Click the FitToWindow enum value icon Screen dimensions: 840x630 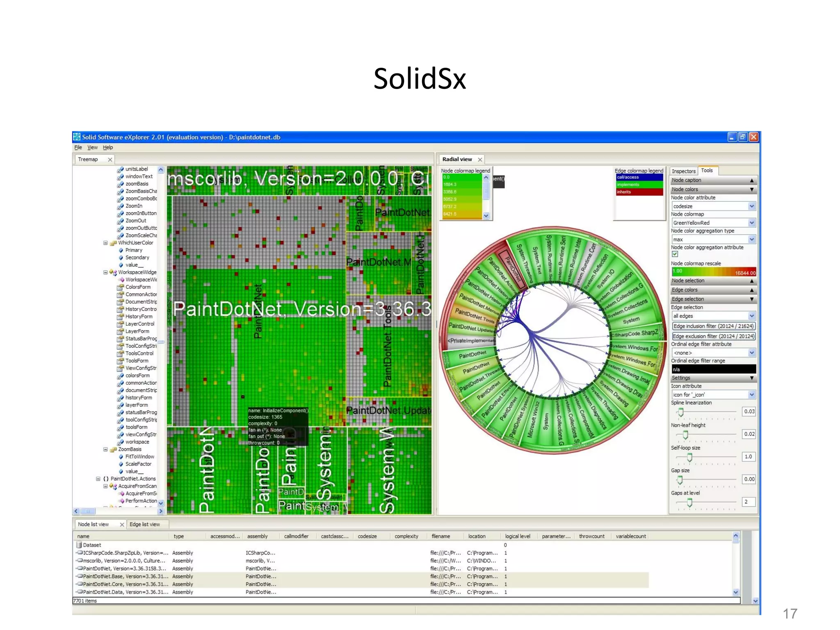pyautogui.click(x=121, y=457)
